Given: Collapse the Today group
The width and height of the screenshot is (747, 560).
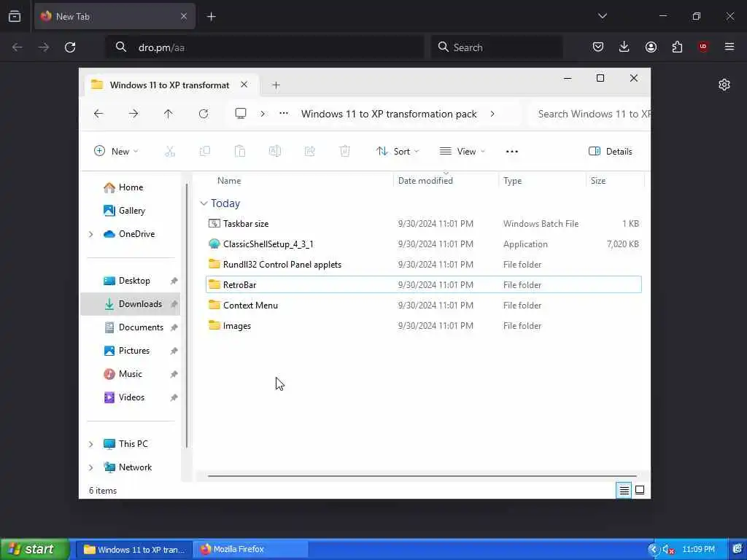Looking at the screenshot, I should (204, 203).
